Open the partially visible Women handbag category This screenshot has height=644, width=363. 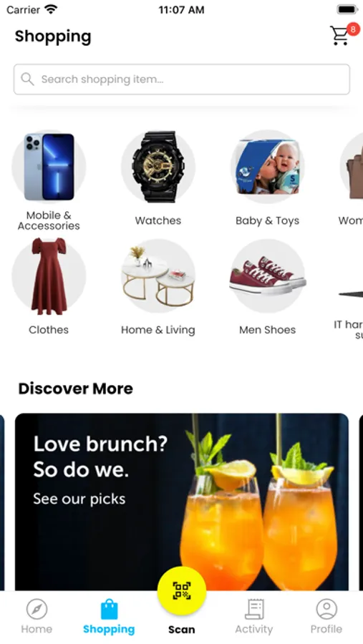[x=352, y=178]
